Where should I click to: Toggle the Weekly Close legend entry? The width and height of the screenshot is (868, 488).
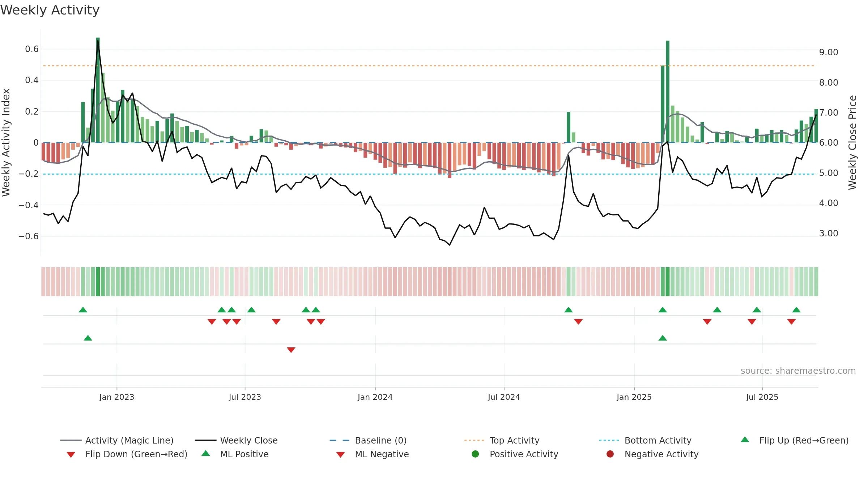[236, 440]
